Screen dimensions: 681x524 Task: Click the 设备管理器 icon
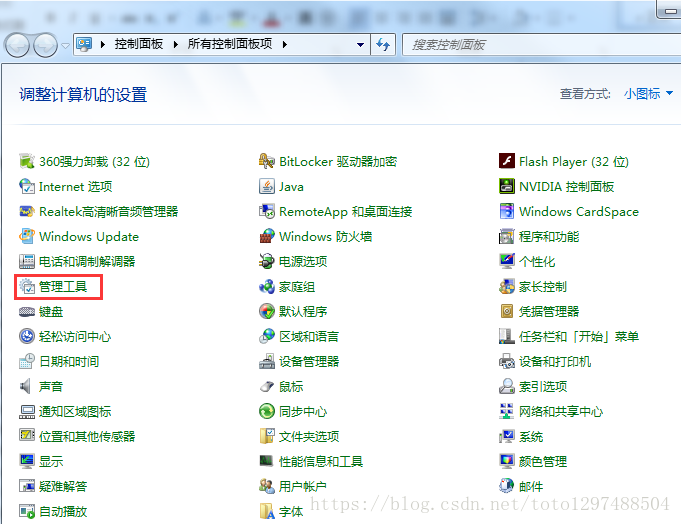(267, 362)
